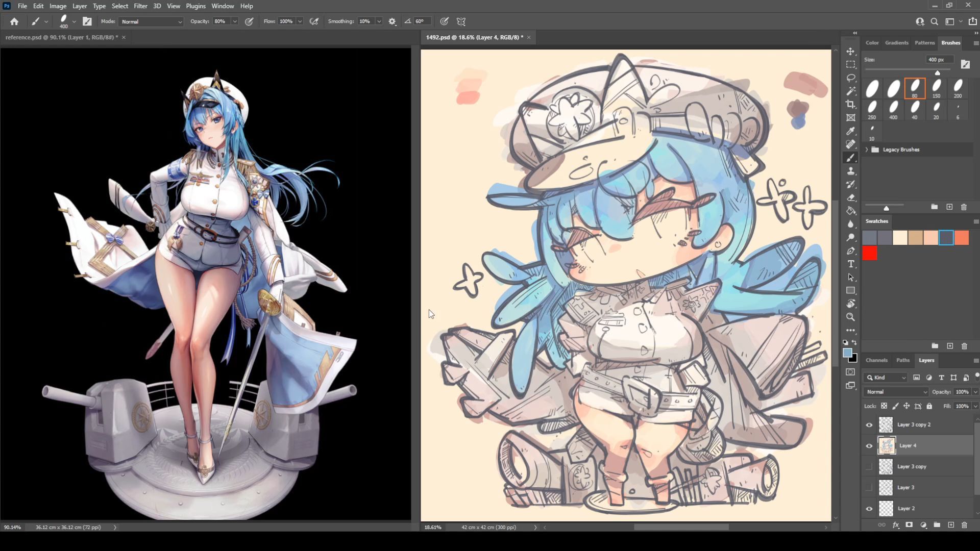Show Layer 3 visibility box
The width and height of the screenshot is (980, 551).
[x=869, y=488]
